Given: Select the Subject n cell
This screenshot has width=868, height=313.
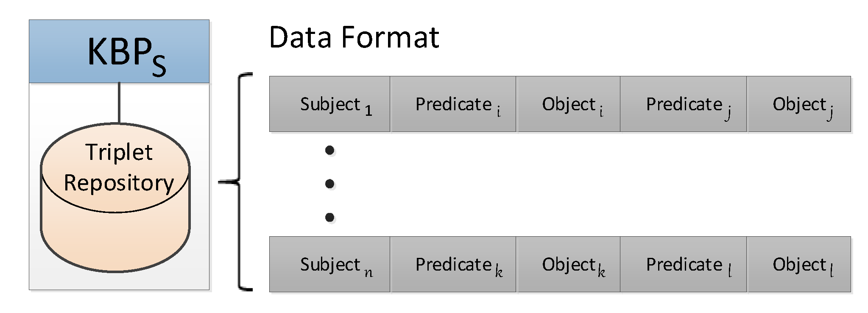Looking at the screenshot, I should coord(329,265).
